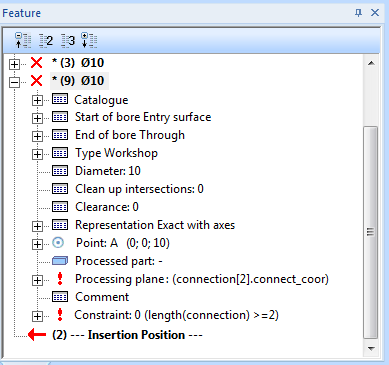The image size is (389, 365).
Task: Select the Comment entry
Action: [102, 297]
